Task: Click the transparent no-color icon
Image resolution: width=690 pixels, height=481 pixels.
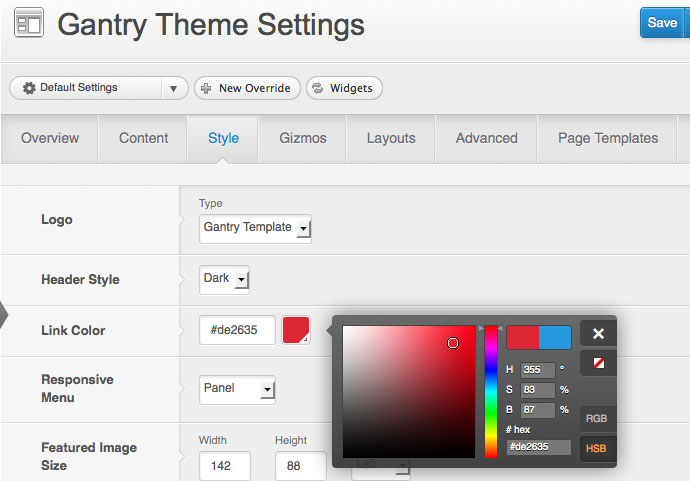Action: tap(598, 363)
